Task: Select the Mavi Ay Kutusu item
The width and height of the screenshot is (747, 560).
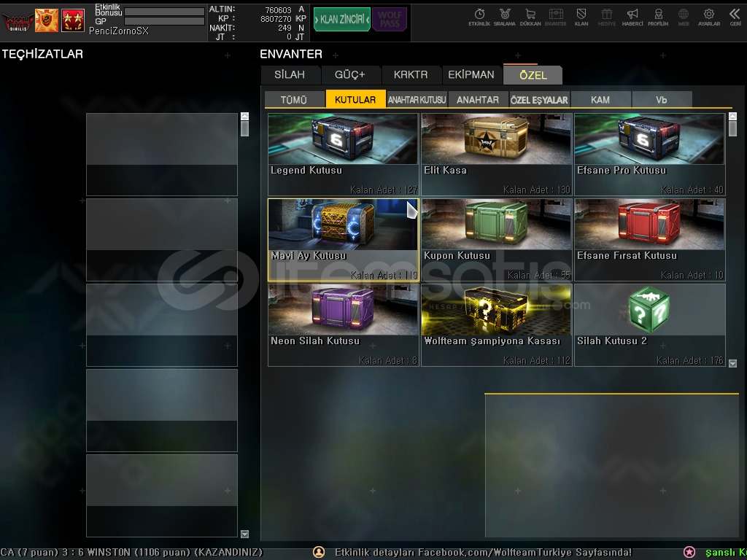Action: click(x=343, y=239)
